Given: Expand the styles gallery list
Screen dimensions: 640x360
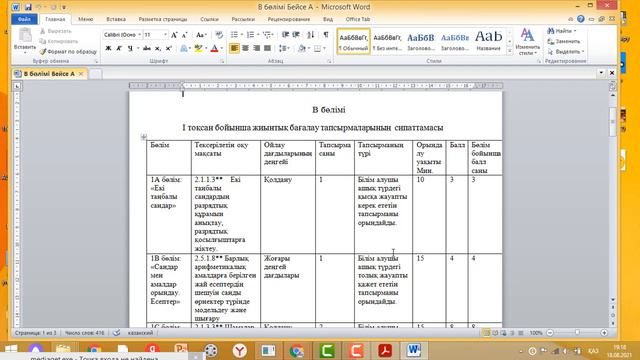Looking at the screenshot, I should [x=509, y=51].
